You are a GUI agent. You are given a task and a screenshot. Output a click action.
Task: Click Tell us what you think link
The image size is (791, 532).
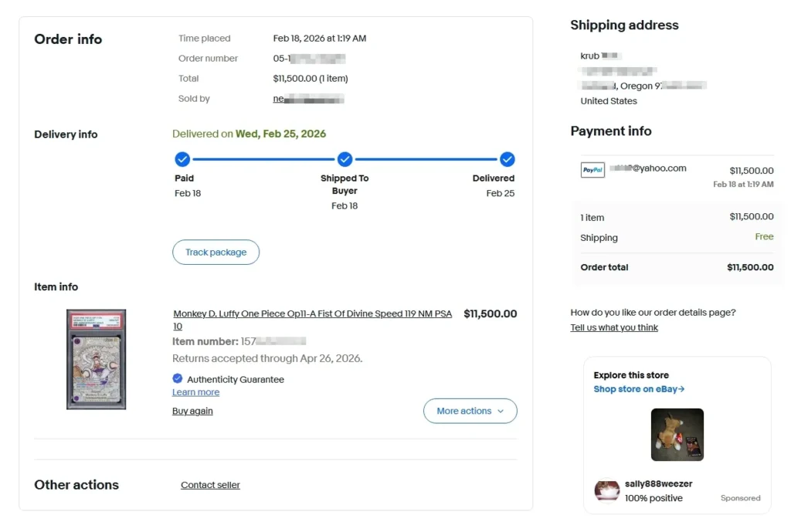coord(614,327)
